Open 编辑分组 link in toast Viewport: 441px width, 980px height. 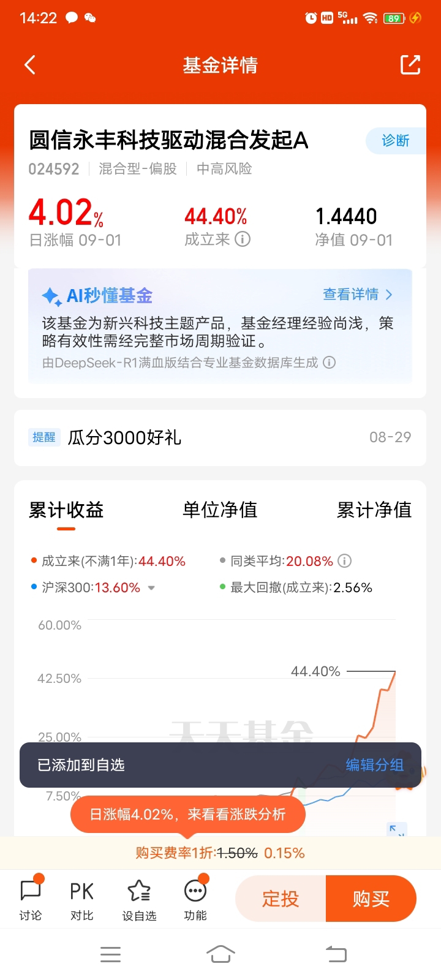(374, 765)
